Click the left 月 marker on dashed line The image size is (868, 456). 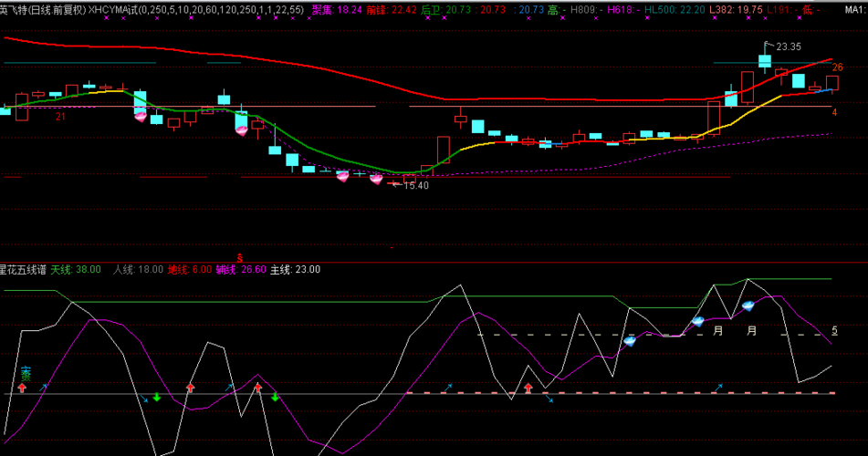coord(718,331)
